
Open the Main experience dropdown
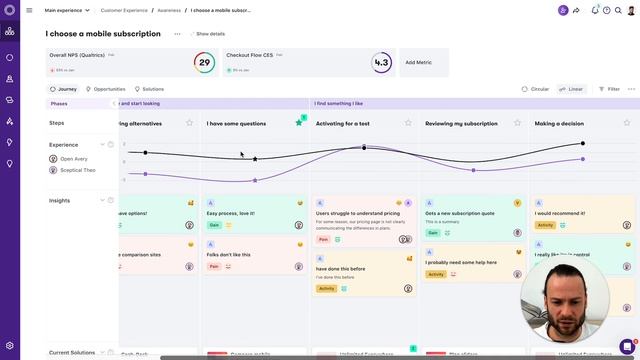click(67, 10)
